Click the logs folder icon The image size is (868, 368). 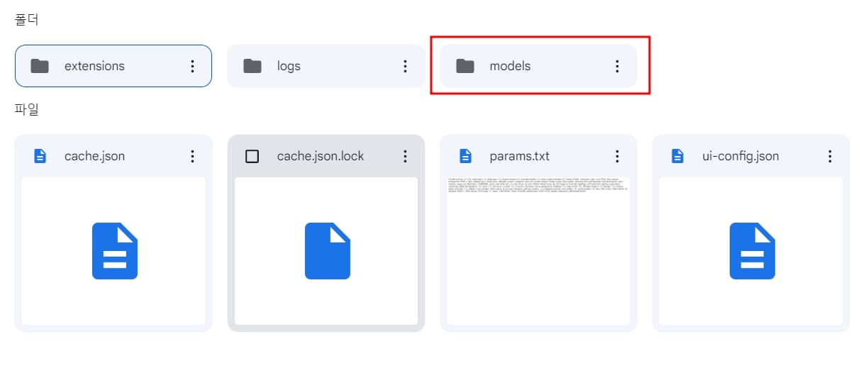click(x=252, y=66)
